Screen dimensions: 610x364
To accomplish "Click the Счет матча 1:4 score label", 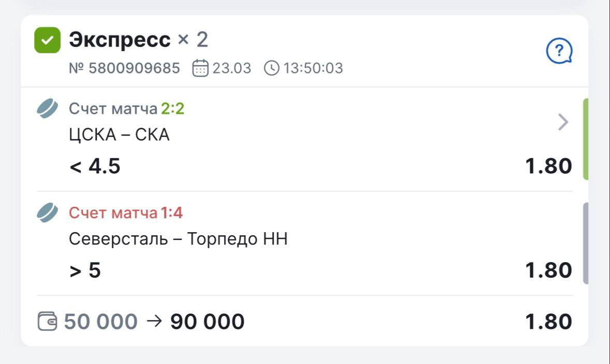I will click(126, 213).
